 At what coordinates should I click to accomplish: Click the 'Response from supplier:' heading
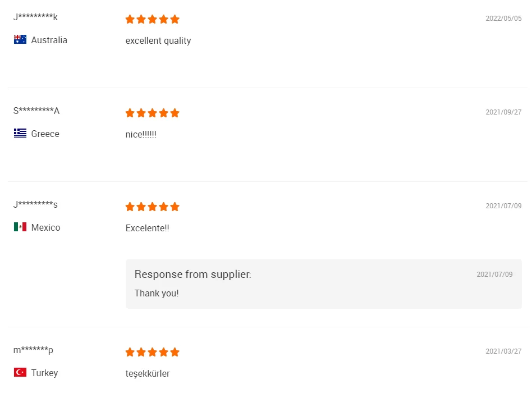(192, 275)
